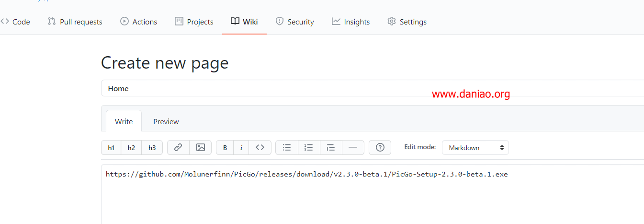Insert an h3 heading
The height and width of the screenshot is (224, 644).
152,148
